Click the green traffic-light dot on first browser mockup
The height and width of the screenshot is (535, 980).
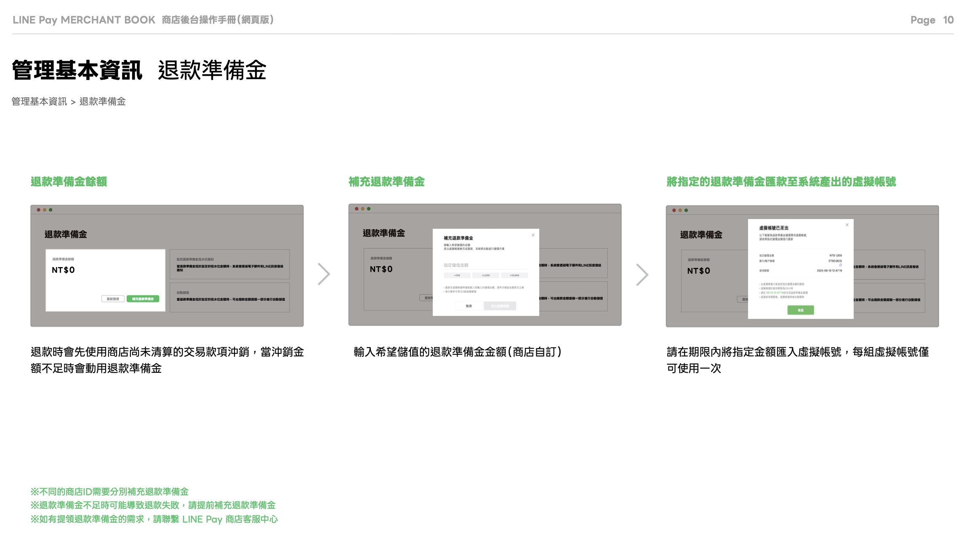51,210
